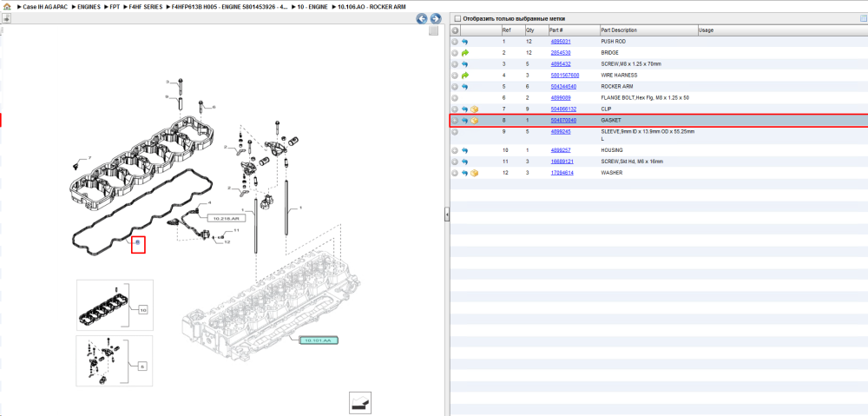868x416 pixels.
Task: Click the blue arrow icon for ROCKER ARM
Action: point(465,87)
